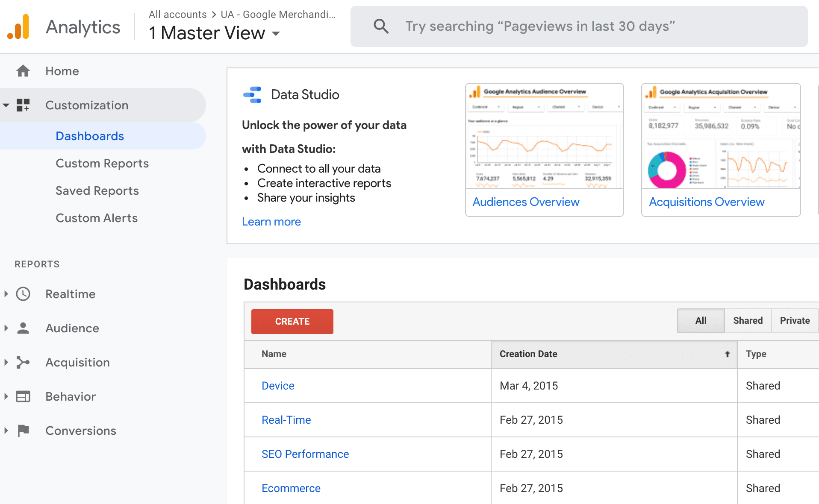
Task: Open the Audiences Overview link
Action: point(526,202)
